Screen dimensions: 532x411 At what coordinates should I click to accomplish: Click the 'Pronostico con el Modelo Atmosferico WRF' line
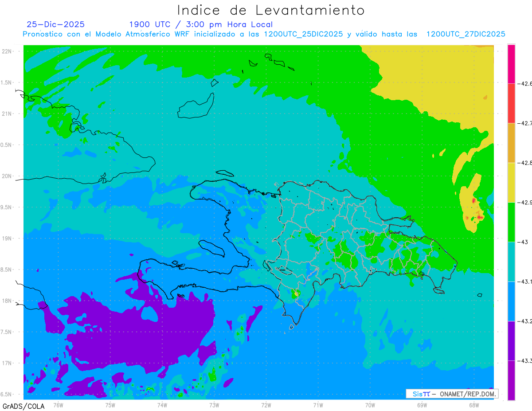pyautogui.click(x=264, y=34)
